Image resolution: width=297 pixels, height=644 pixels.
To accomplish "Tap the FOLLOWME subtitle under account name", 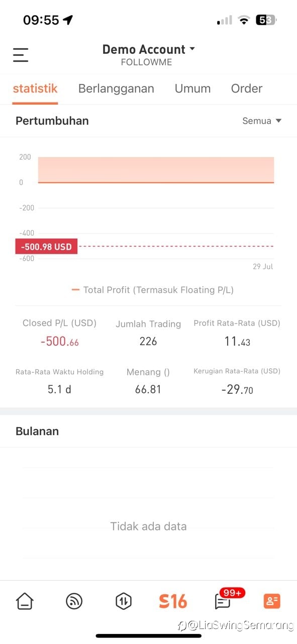I will [147, 62].
